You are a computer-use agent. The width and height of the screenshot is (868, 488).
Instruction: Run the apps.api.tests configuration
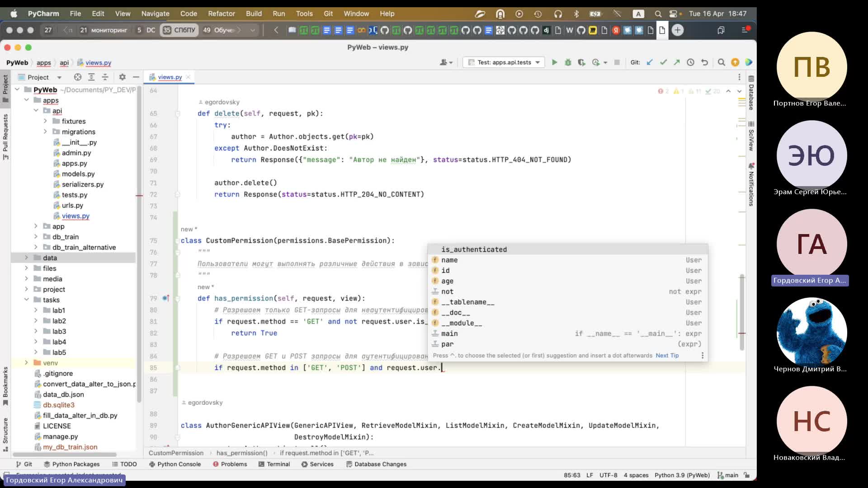click(x=554, y=62)
